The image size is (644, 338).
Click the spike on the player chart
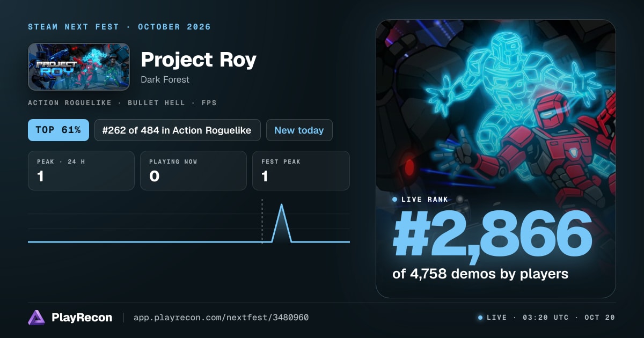point(282,222)
